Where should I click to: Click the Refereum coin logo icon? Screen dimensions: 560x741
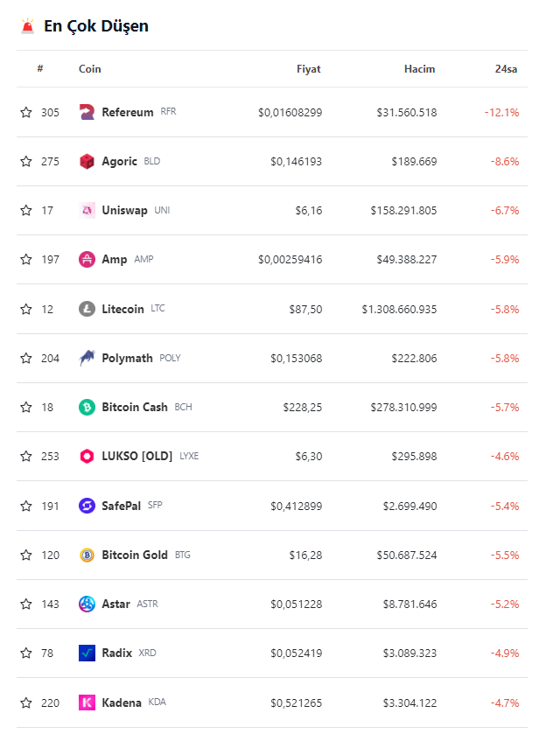coord(87,112)
